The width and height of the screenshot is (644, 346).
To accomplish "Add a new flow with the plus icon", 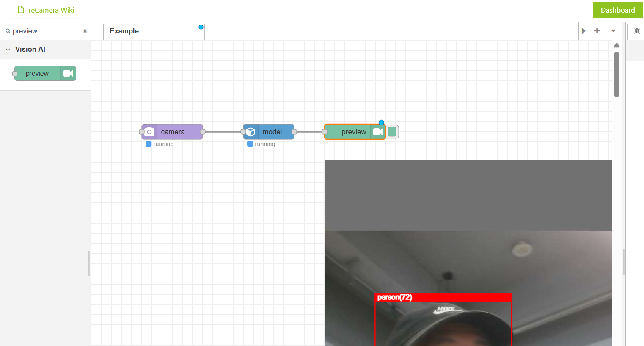I will tap(597, 31).
